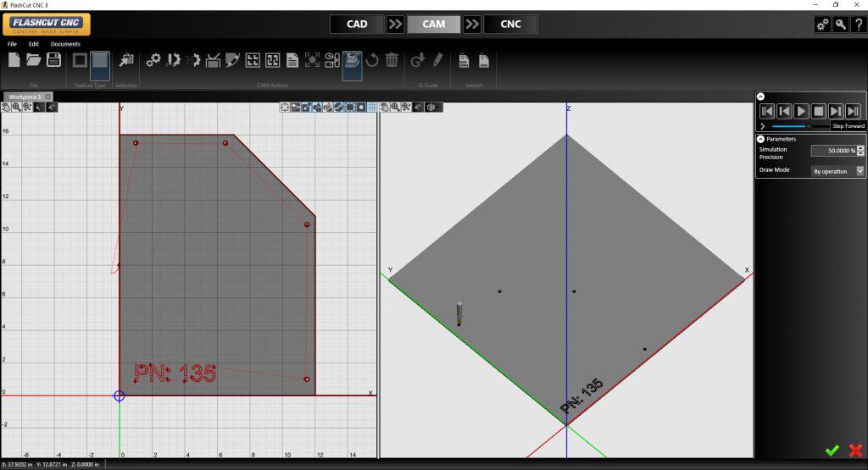Viewport: 868px width, 470px height.
Task: Open the Documents menu
Action: (65, 44)
